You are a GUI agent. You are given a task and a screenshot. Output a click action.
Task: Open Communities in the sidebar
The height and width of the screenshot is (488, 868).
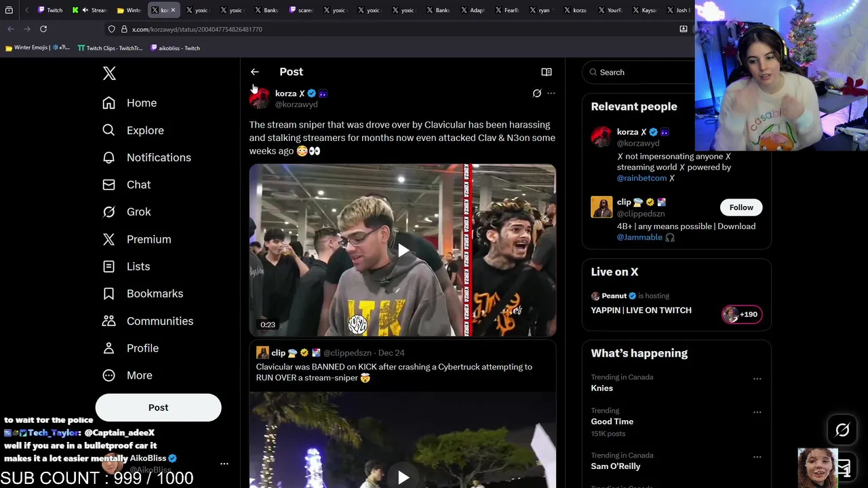coord(148,321)
